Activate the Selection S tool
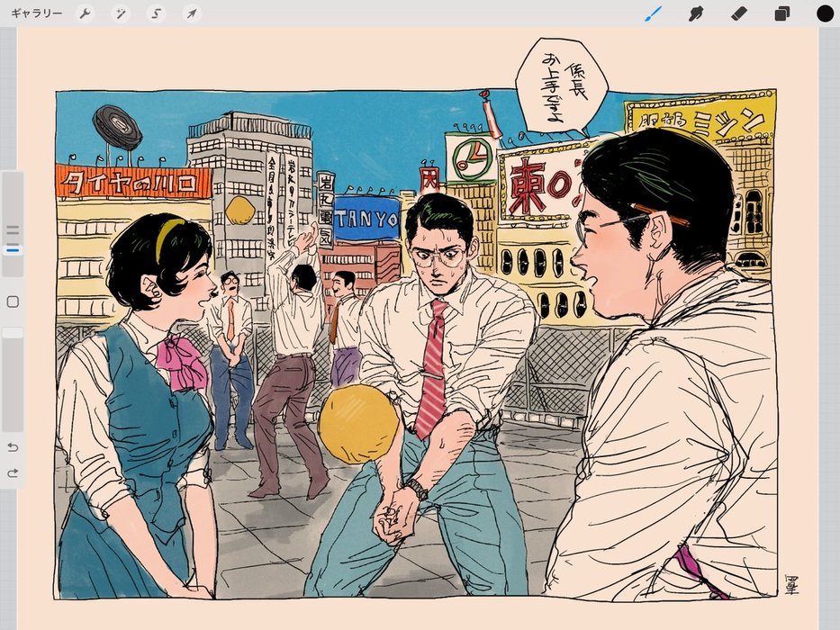 tap(156, 13)
